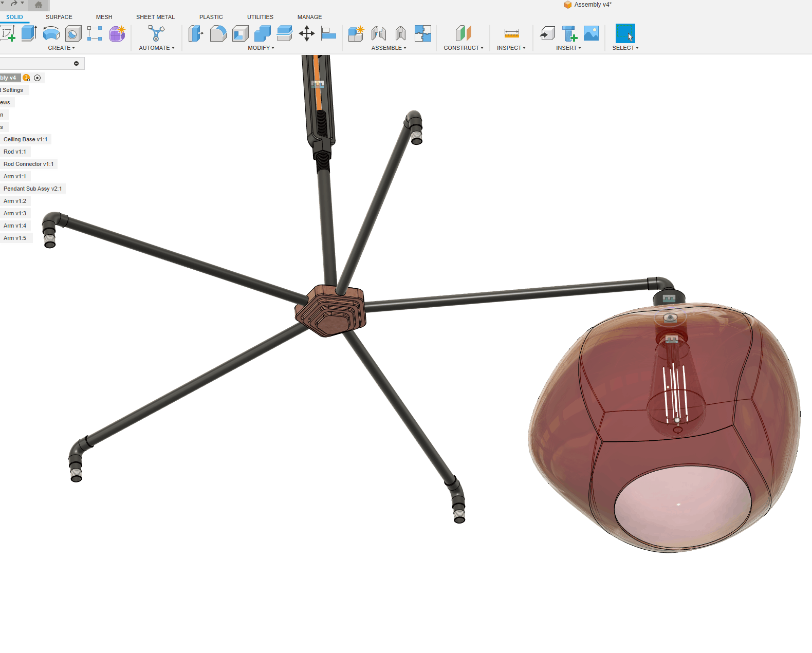The height and width of the screenshot is (653, 812).
Task: Open the CONSTRUCT dropdown menu
Action: (463, 48)
